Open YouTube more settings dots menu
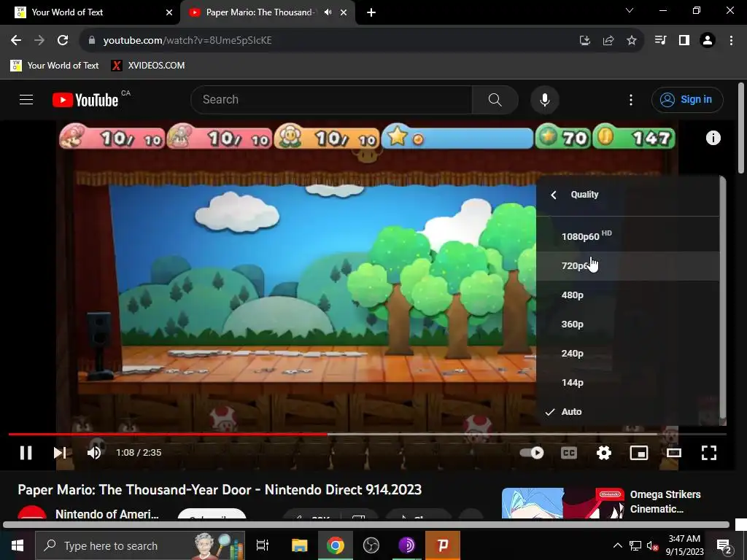 click(631, 99)
